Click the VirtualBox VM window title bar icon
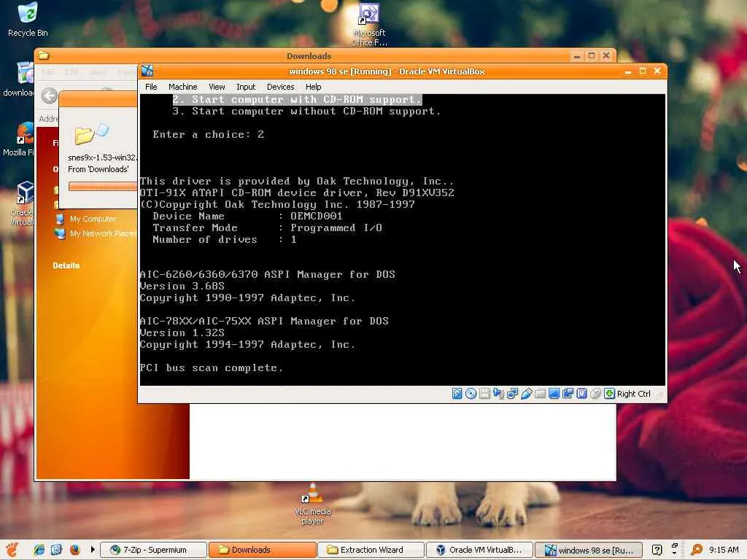This screenshot has width=747, height=560. 147,71
